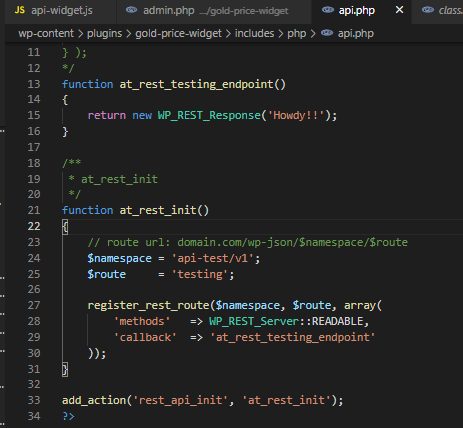Click the PHP icon in breadcrumb path
The width and height of the screenshot is (463, 428).
tap(327, 33)
